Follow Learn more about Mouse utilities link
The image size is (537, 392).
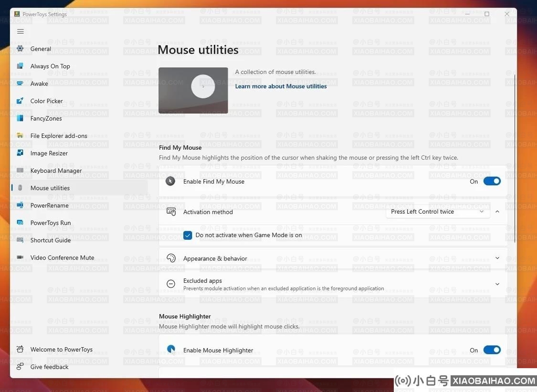click(x=281, y=86)
